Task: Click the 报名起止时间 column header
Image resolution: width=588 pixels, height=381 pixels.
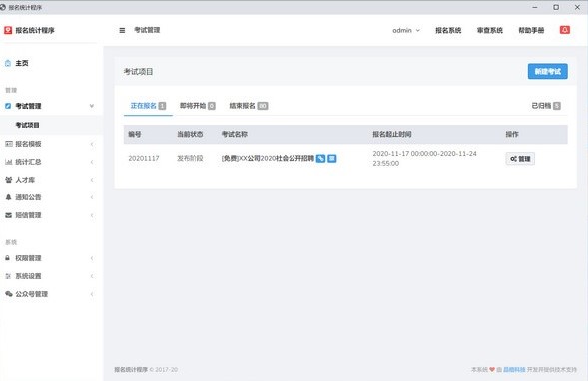Action: coord(392,134)
